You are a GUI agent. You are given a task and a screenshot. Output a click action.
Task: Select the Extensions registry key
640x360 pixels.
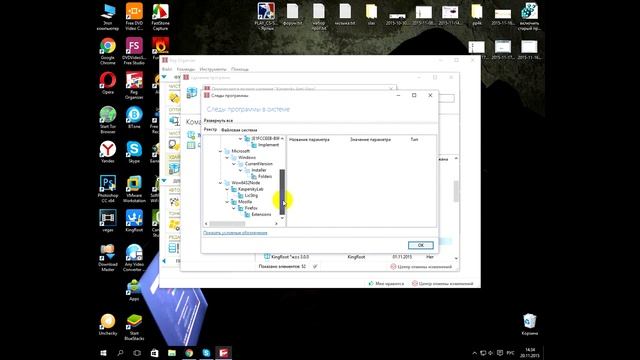click(261, 214)
